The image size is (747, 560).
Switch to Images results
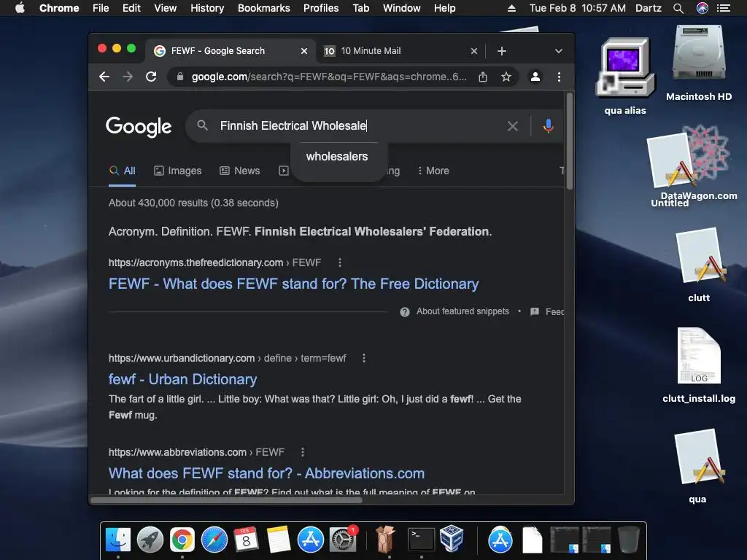click(x=178, y=171)
